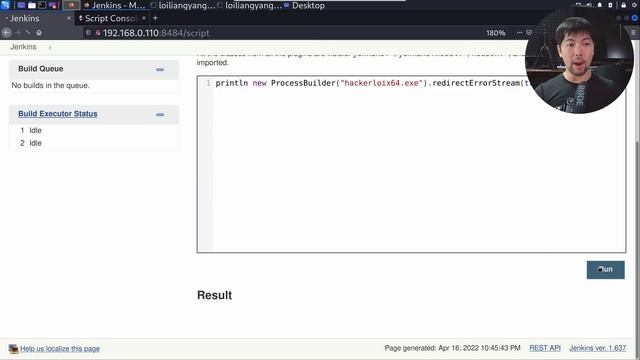Open the Jenkins ver. 1.637 link
This screenshot has height=360, width=640.
(x=598, y=348)
